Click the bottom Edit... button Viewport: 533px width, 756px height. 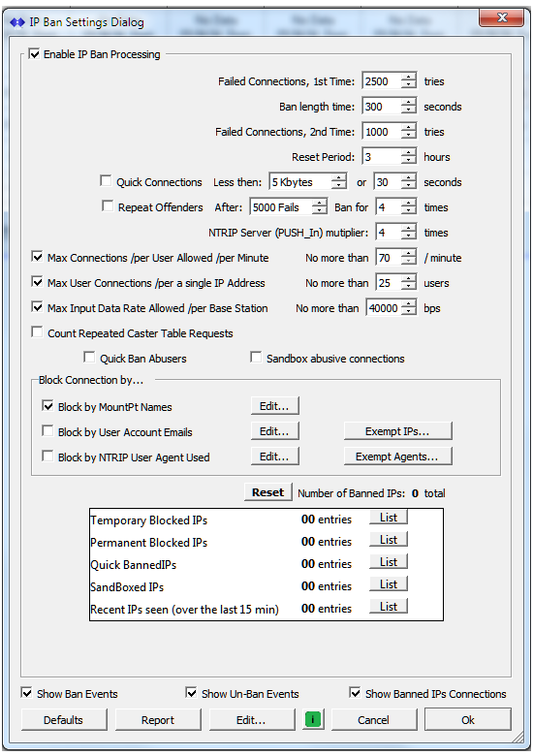252,720
